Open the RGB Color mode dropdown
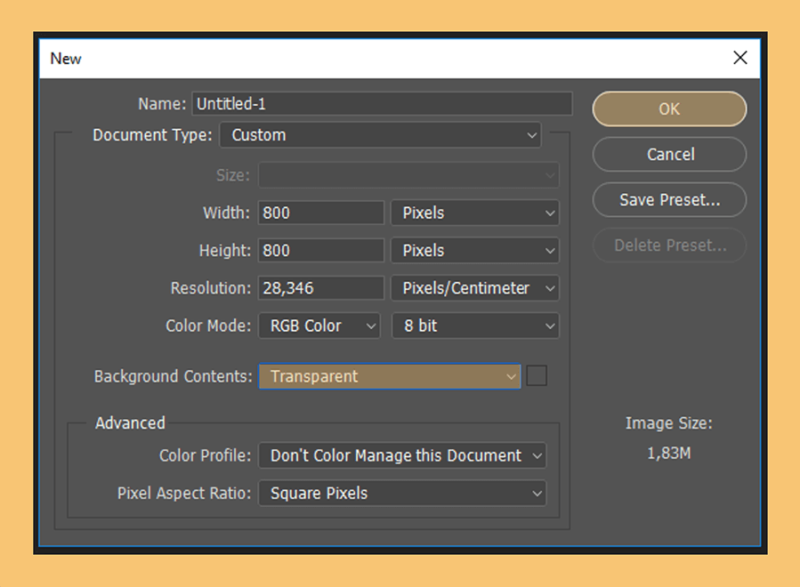800x587 pixels. (x=319, y=326)
